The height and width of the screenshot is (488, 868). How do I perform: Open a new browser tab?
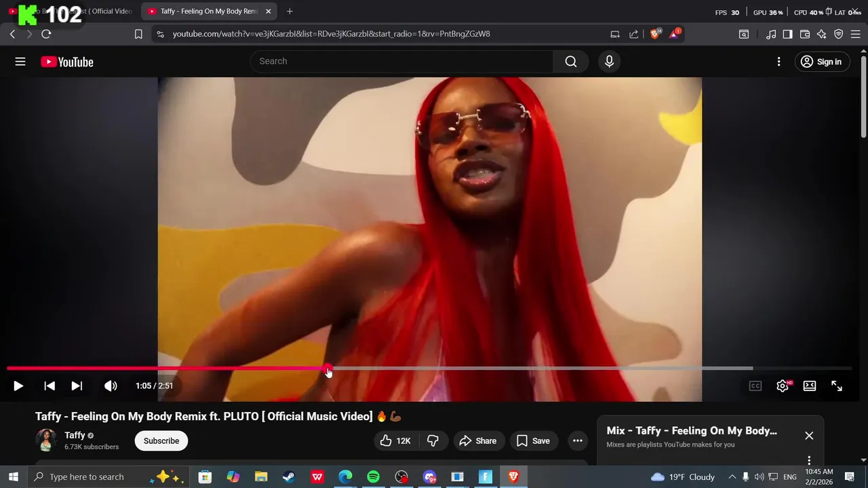[290, 11]
